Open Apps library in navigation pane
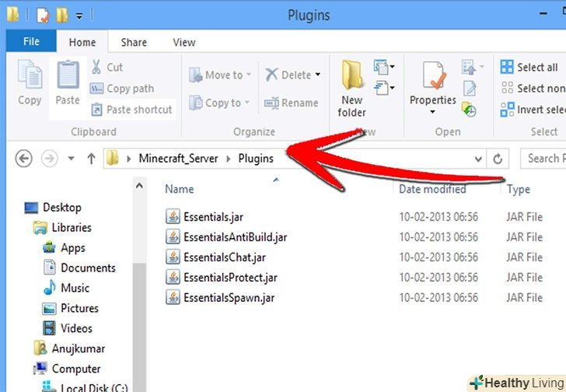 click(64, 248)
